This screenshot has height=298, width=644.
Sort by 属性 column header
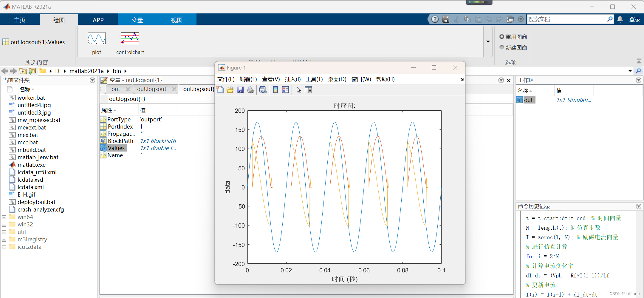(x=119, y=110)
